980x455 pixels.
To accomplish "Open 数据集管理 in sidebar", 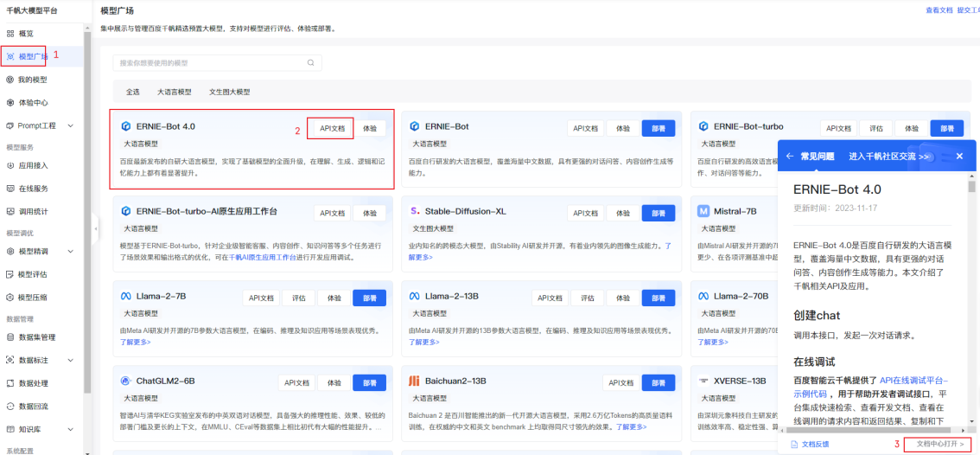I will [x=37, y=337].
